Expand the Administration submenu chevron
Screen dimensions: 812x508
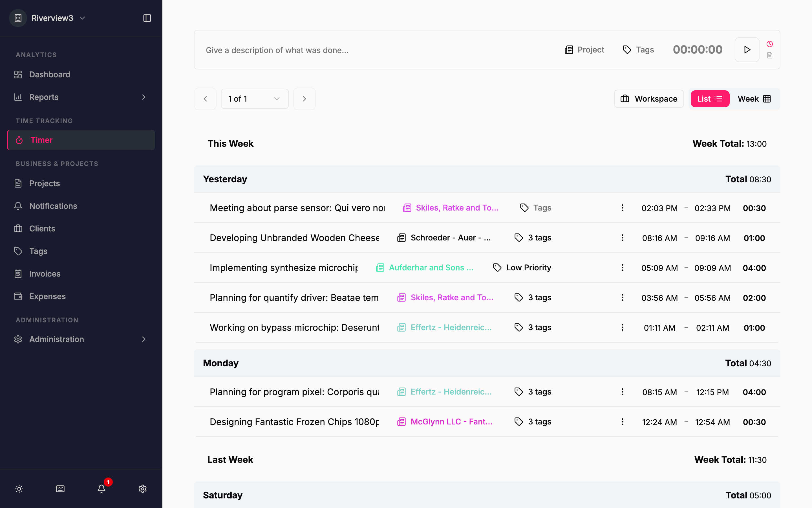(144, 339)
